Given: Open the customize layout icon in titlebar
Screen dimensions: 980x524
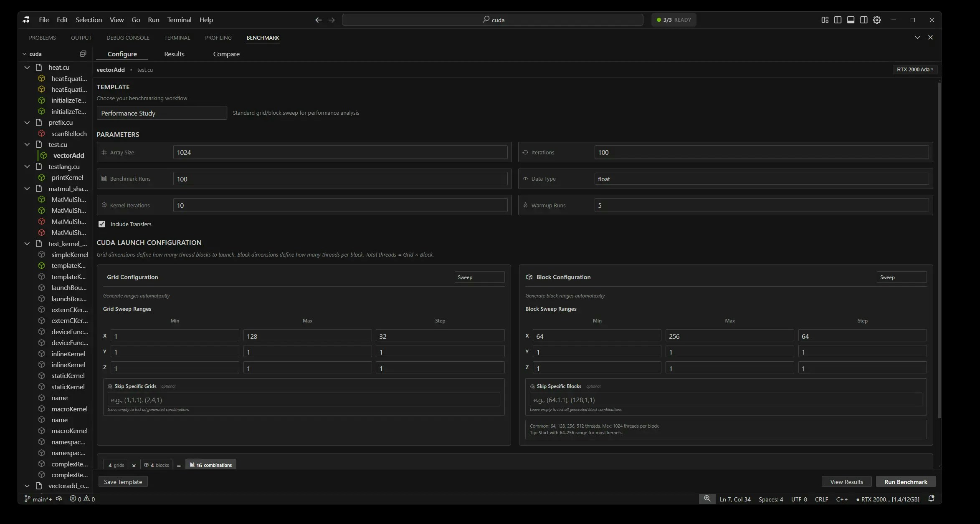Looking at the screenshot, I should [x=825, y=20].
